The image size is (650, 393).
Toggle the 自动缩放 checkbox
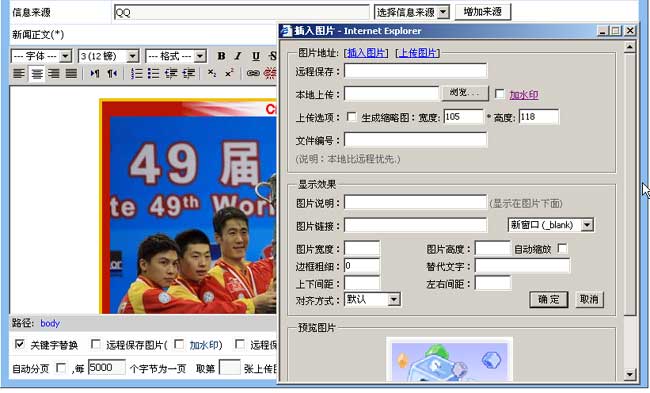coord(562,248)
